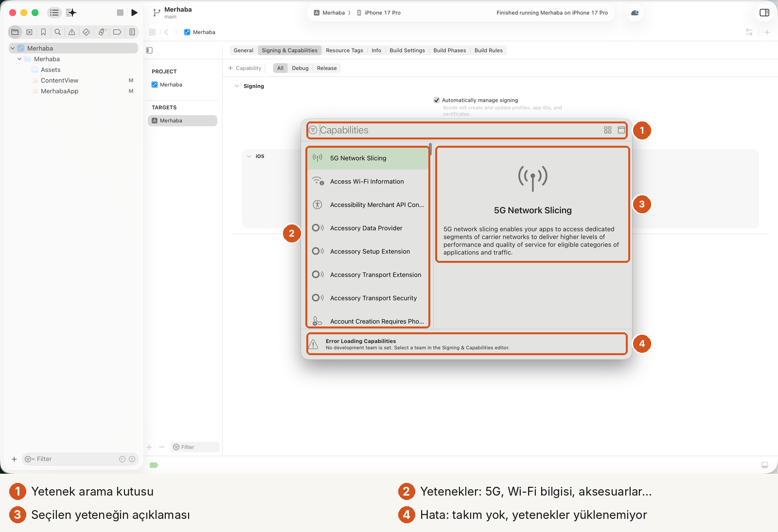Toggle Automatically manage signing checkbox
The height and width of the screenshot is (532, 778).
pyautogui.click(x=437, y=100)
